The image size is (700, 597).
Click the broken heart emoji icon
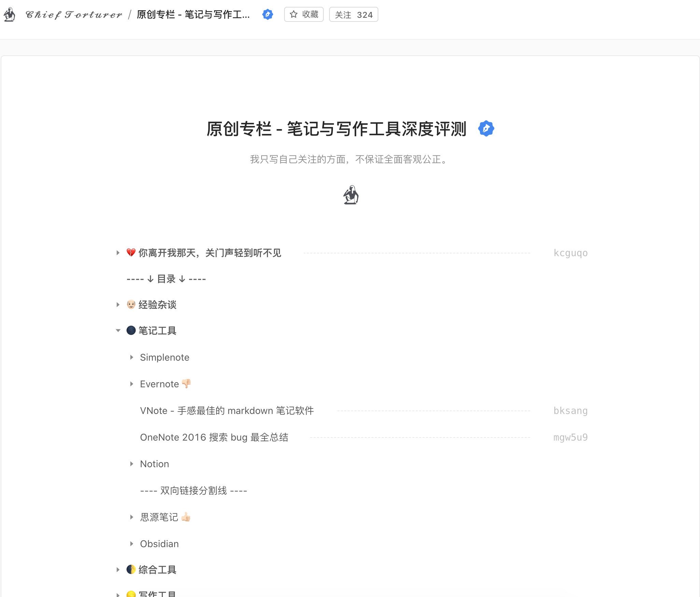tap(131, 253)
